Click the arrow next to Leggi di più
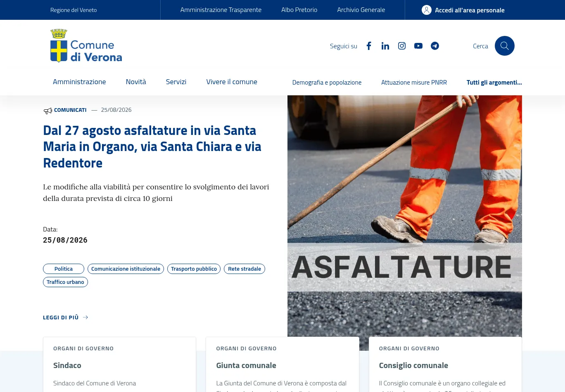Screen dimensions: 565x392 (x=85, y=317)
